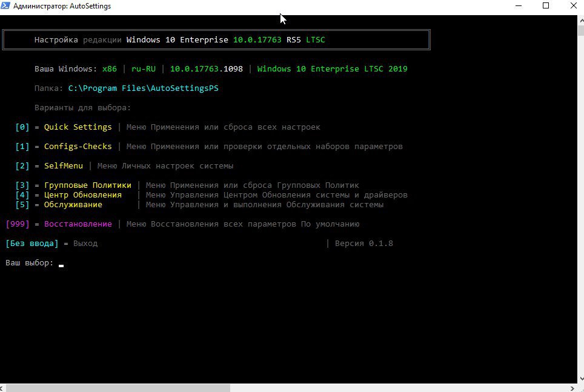Click green 'LTSC' in header box
Viewport: 584px width, 392px height.
(x=316, y=40)
